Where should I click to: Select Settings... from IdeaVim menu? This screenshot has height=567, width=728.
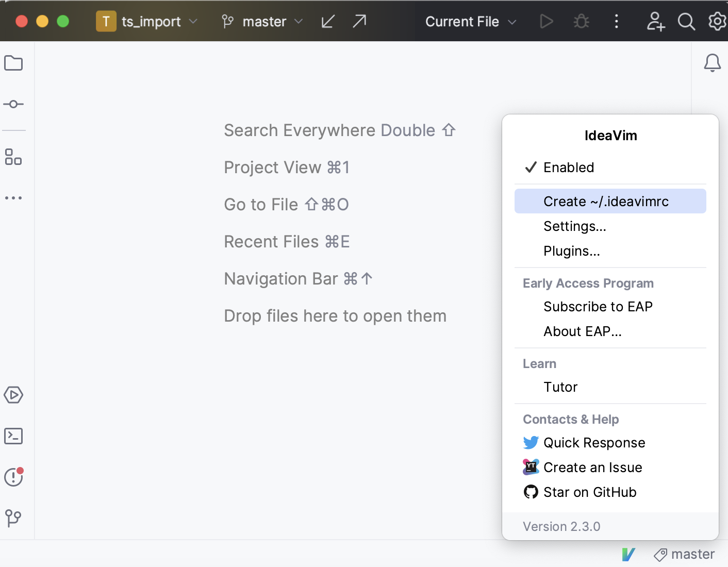[575, 226]
